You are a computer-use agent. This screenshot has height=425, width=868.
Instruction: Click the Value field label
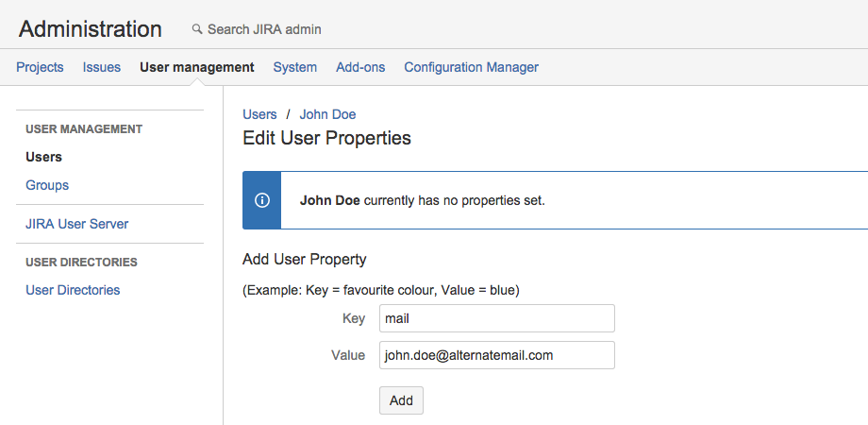348,354
